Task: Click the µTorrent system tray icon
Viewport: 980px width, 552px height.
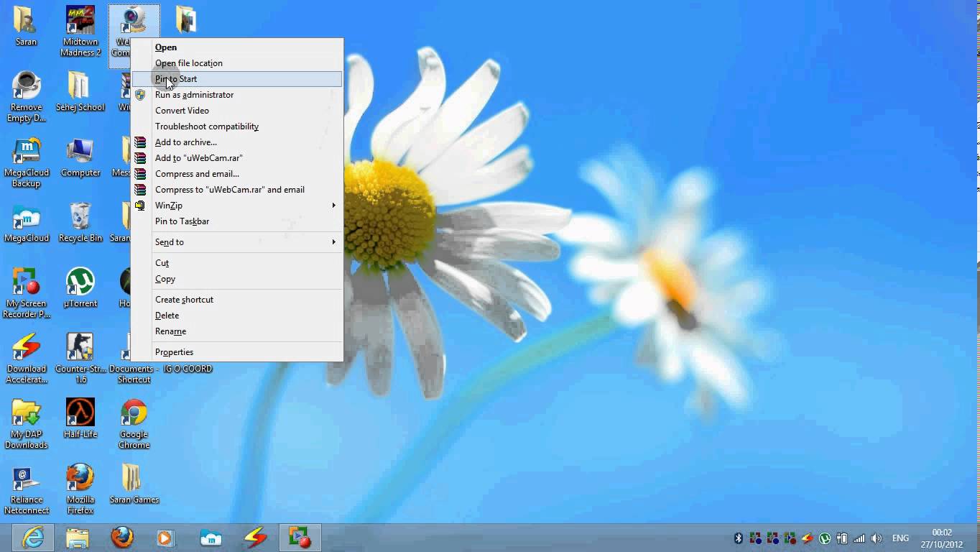Action: pyautogui.click(x=825, y=538)
